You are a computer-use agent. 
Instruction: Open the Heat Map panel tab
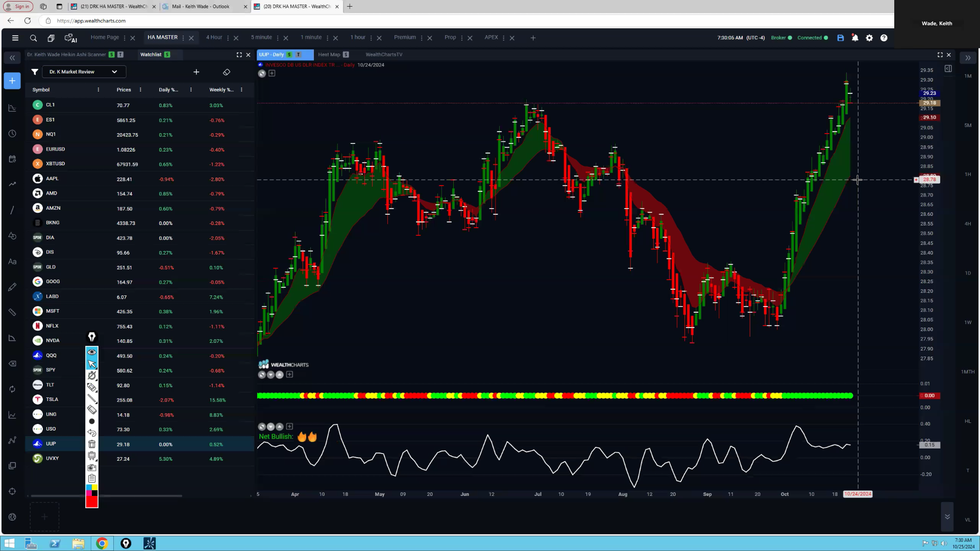(x=329, y=55)
